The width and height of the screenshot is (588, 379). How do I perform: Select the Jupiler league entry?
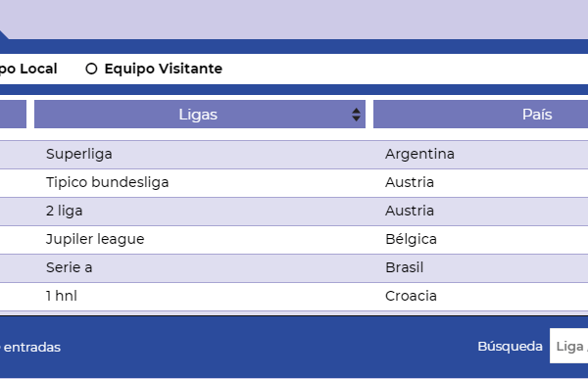click(95, 239)
